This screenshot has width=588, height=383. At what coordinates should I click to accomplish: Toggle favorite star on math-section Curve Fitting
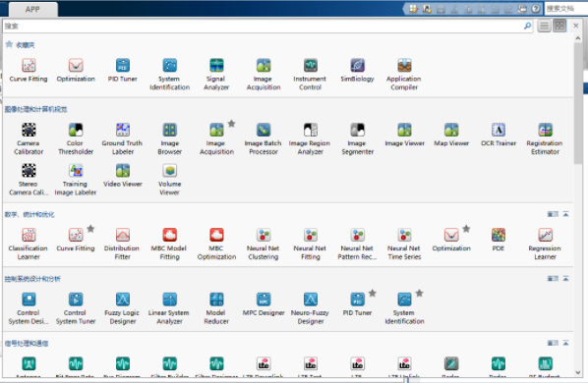coord(90,229)
